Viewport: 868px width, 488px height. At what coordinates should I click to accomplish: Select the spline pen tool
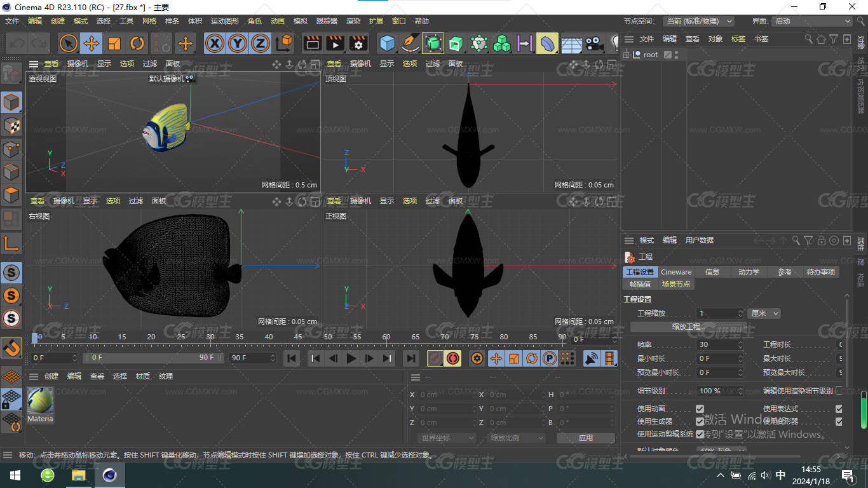pos(410,43)
